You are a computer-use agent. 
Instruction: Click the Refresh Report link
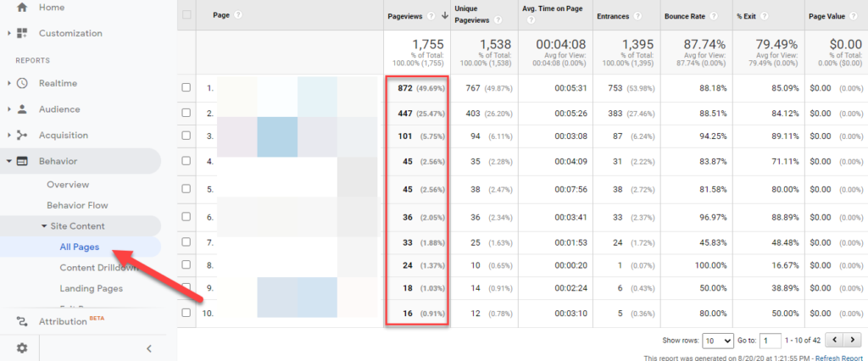coord(838,358)
